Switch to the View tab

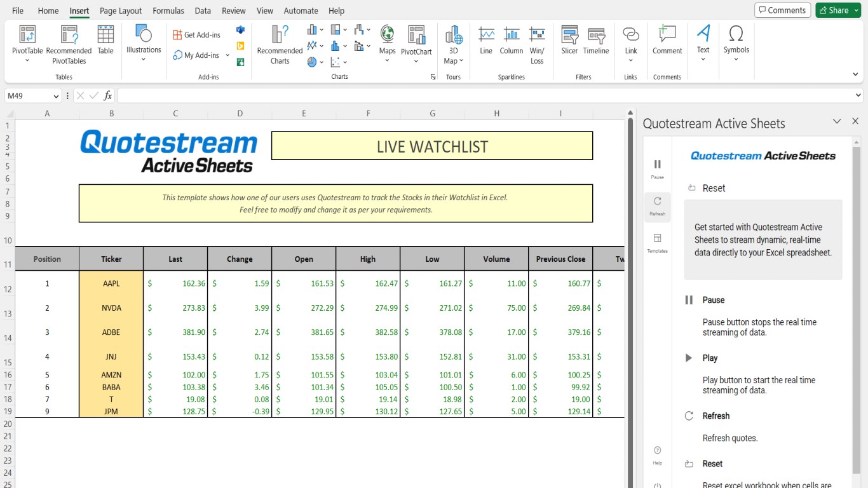tap(265, 11)
